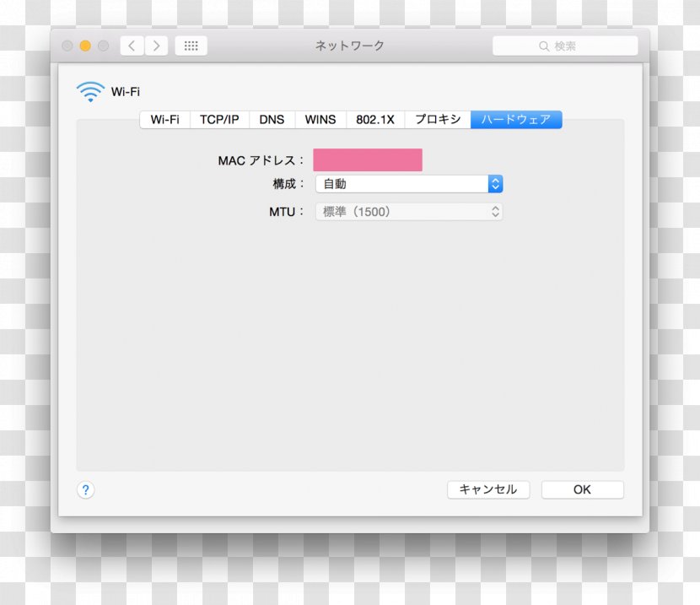Open the DNS tab
The width and height of the screenshot is (700, 605).
point(272,120)
